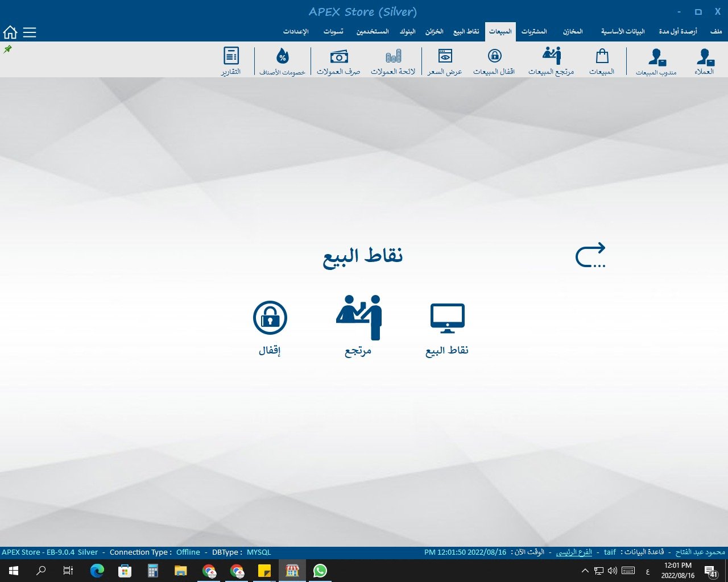Open المبيعات shopping bag icon in ribbon
This screenshot has height=582, width=728.
(x=602, y=61)
